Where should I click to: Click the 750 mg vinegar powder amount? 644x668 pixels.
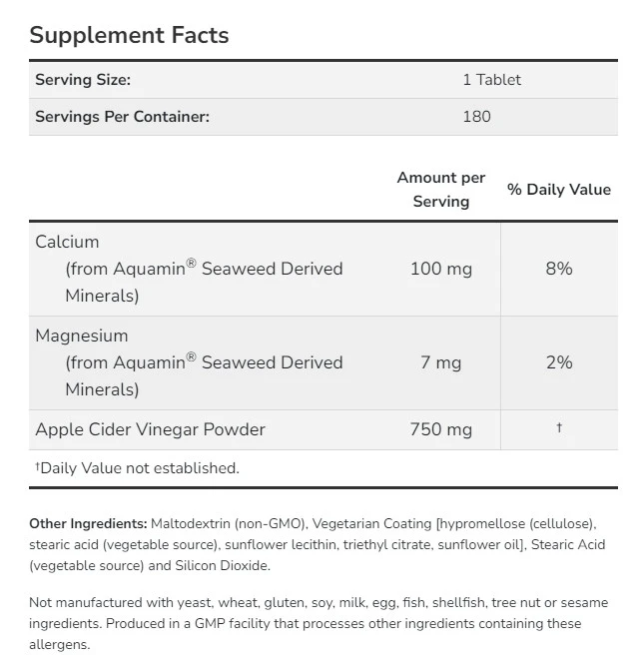click(441, 429)
